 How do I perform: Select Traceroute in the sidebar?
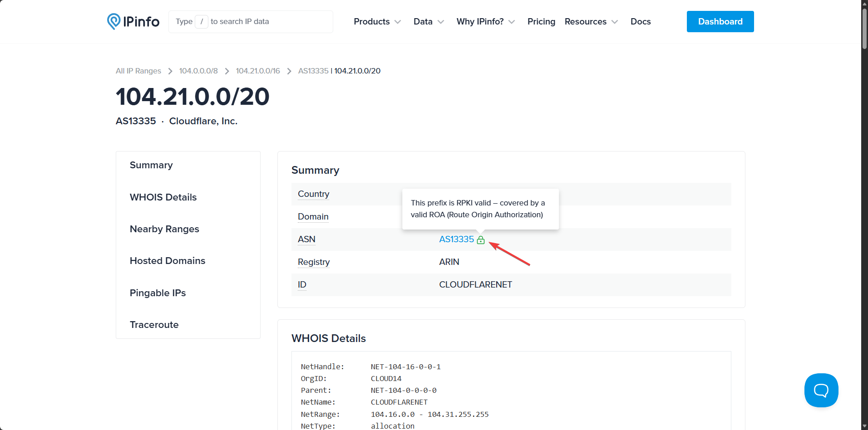coord(154,324)
